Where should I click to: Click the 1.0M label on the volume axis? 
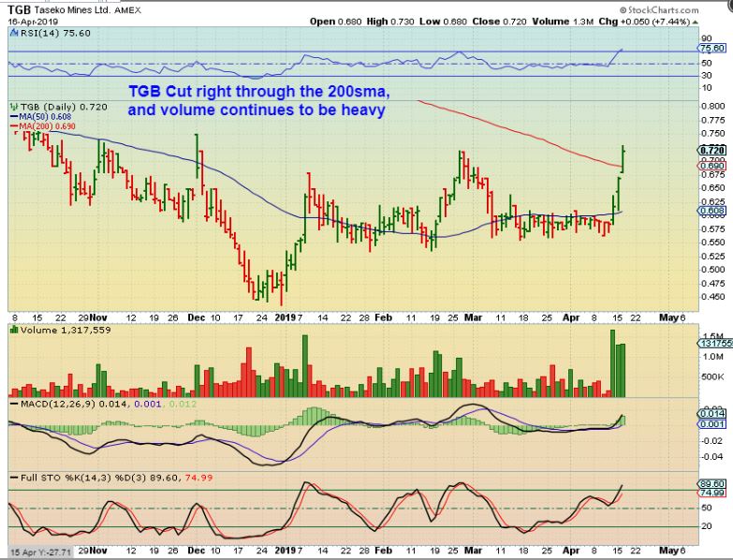click(713, 356)
